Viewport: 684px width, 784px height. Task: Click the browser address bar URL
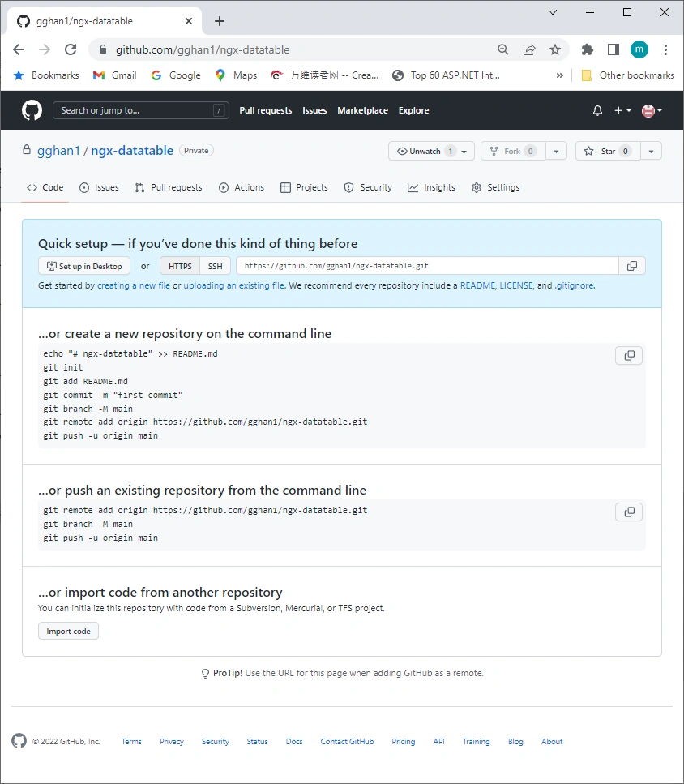203,49
